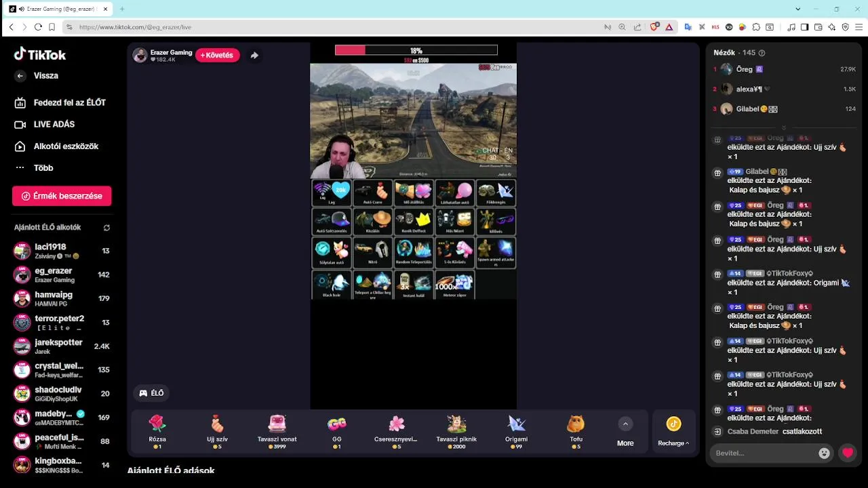
Task: Click the TikTok logo
Action: [x=40, y=55]
